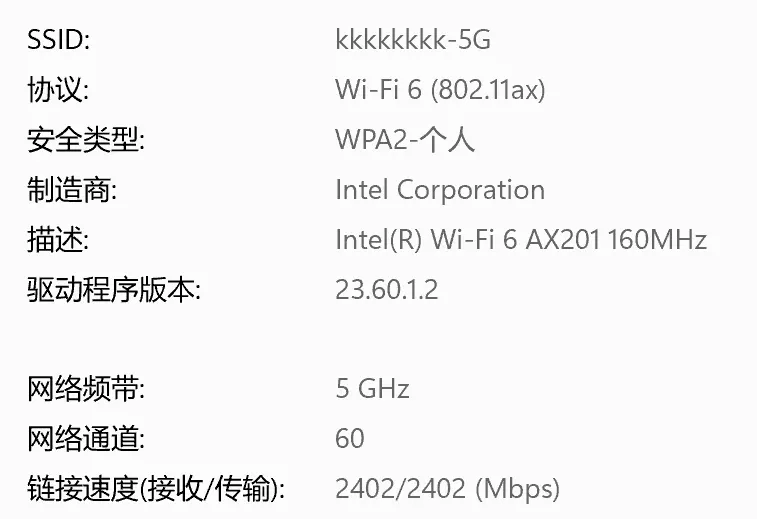This screenshot has height=519, width=757.
Task: Click the (802.11ax) standard text
Action: [488, 90]
